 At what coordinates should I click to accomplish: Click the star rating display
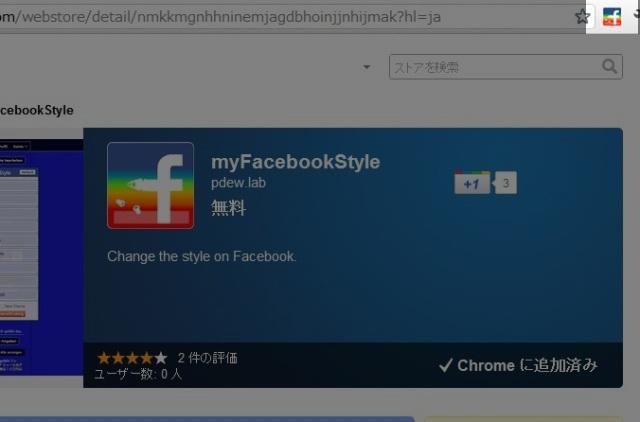(x=133, y=358)
